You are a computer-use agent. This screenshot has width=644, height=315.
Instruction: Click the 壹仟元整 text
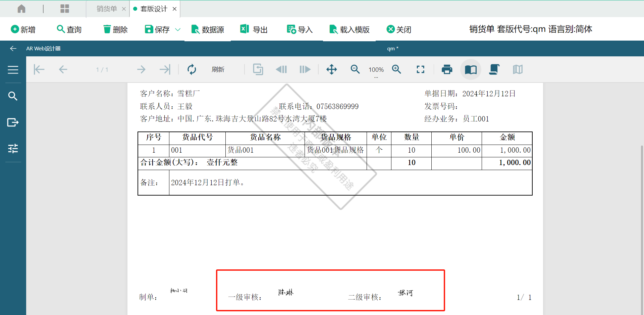pyautogui.click(x=222, y=162)
